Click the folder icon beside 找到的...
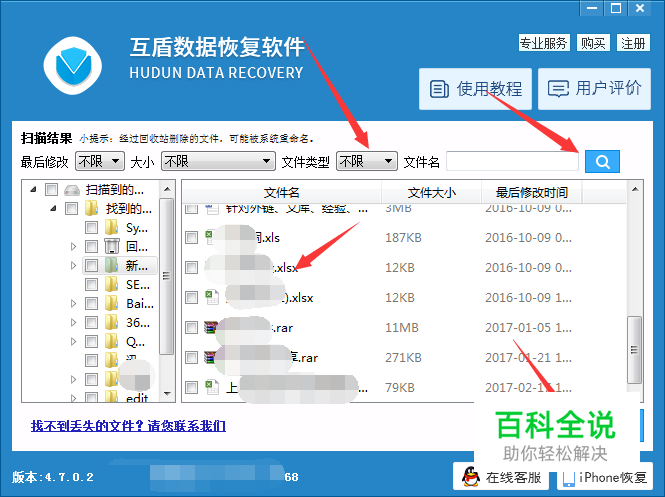 (x=92, y=208)
